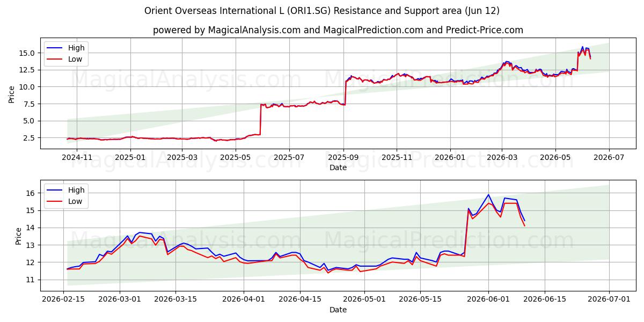Click the '2025-05' tick label
Screen dimensions: 644x322
coord(235,157)
